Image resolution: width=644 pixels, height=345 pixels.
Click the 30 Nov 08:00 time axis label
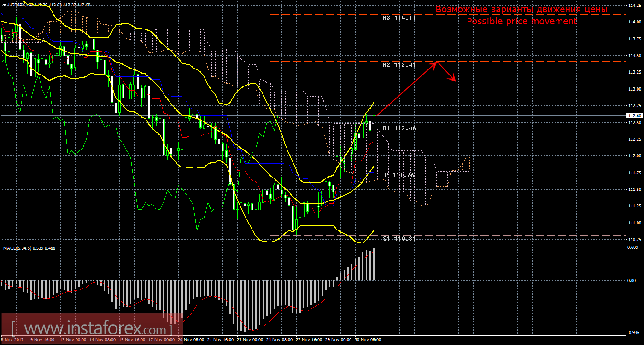pos(369,340)
